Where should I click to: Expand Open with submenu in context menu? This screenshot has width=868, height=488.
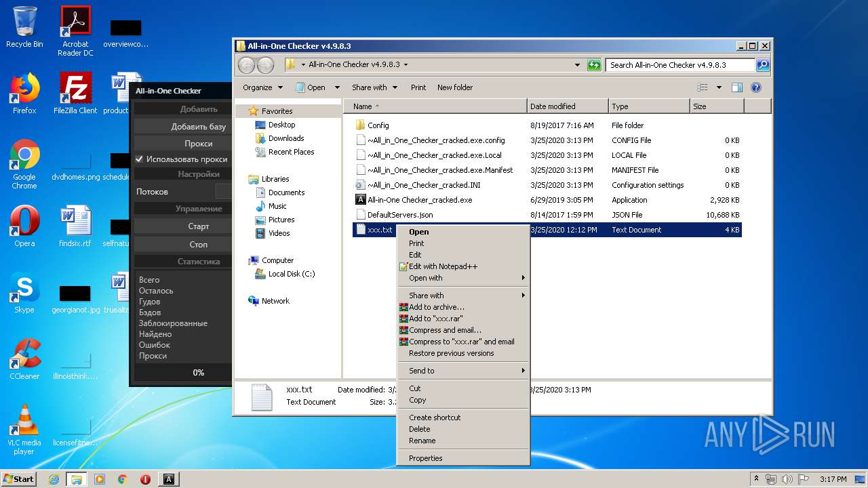(462, 278)
